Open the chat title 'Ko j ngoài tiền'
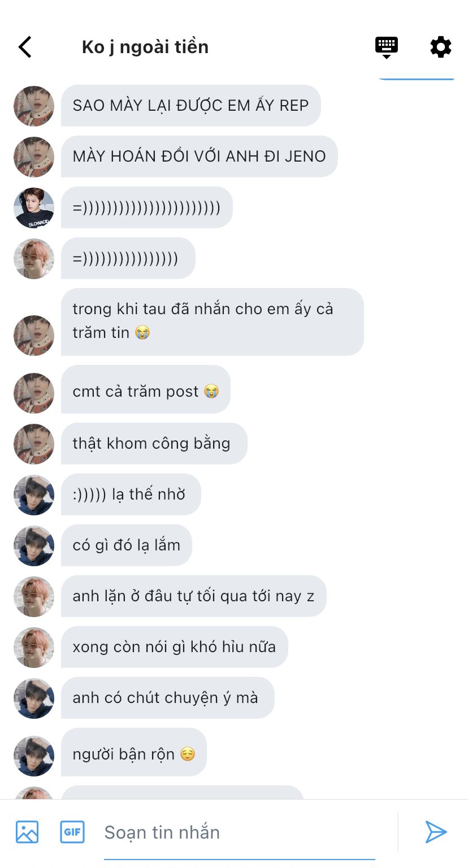 coord(145,47)
